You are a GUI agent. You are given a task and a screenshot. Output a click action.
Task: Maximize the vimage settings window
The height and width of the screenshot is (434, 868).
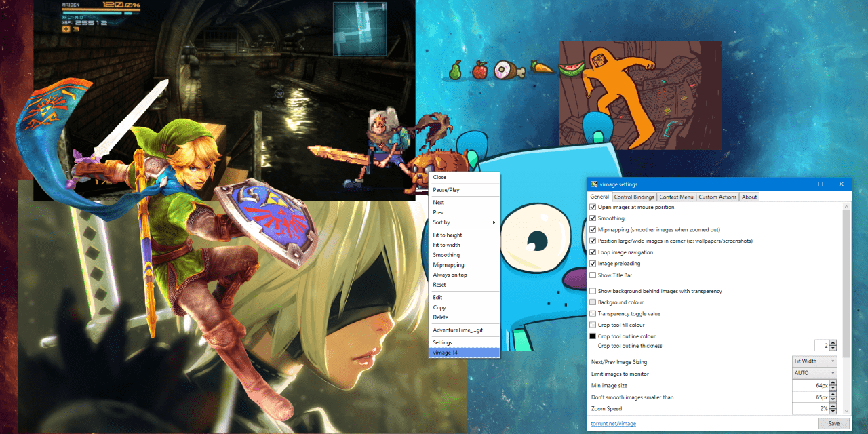820,184
